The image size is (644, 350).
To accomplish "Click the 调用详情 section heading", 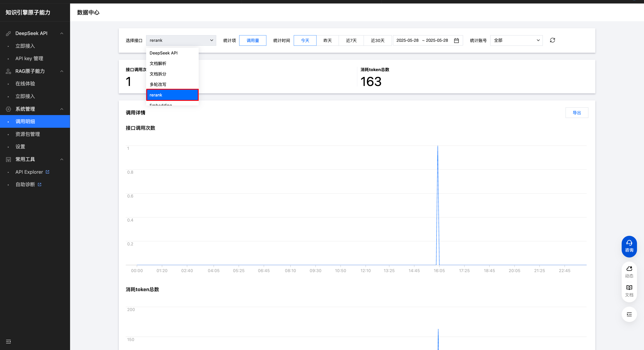I will [136, 113].
